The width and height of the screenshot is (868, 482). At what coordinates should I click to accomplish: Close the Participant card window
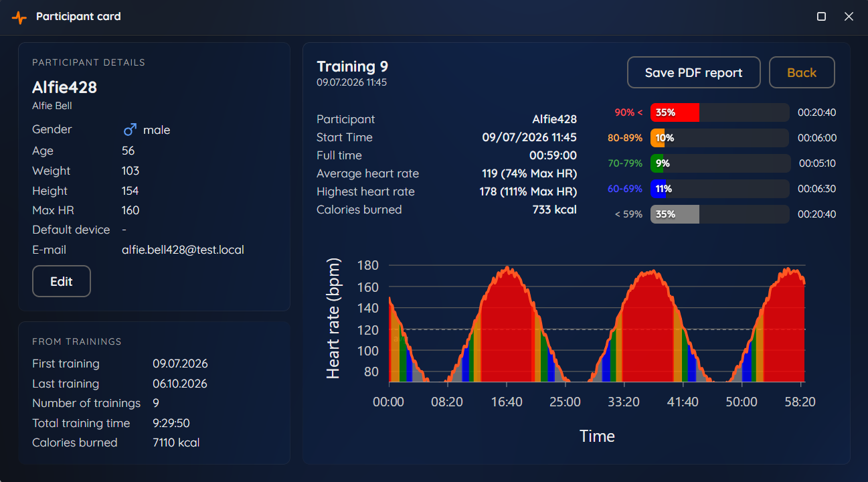[x=849, y=17]
